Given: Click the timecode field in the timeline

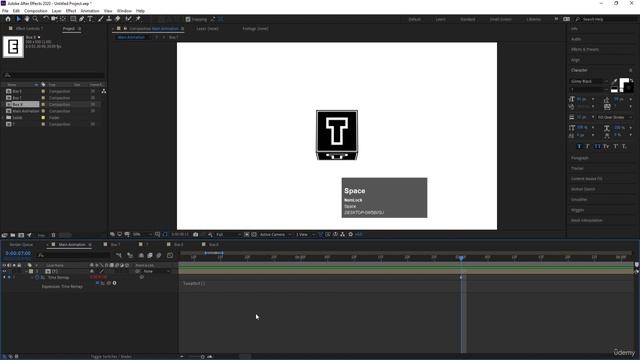Looking at the screenshot, I should [x=18, y=253].
